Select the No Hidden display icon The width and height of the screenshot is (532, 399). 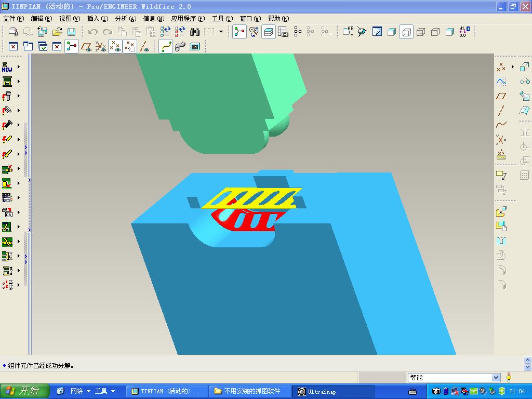pyautogui.click(x=435, y=32)
